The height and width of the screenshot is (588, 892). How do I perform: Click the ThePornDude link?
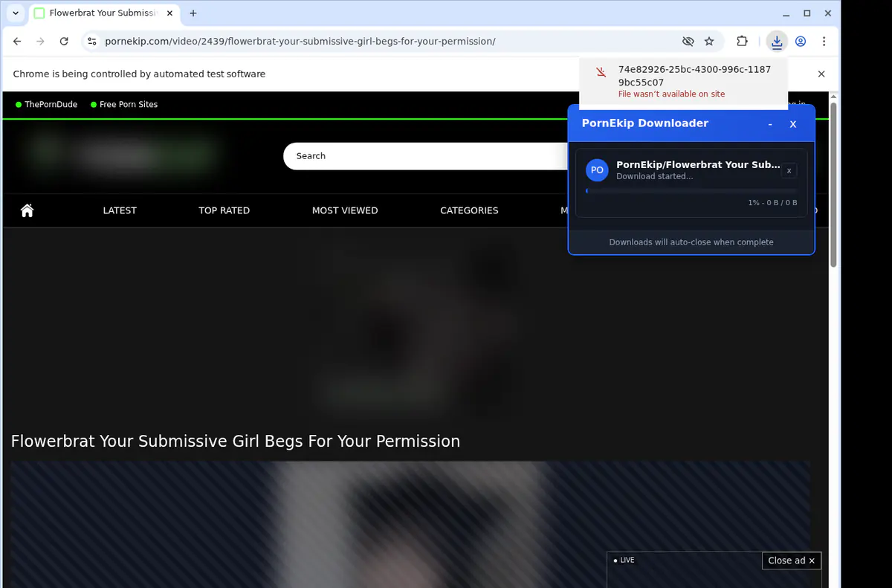point(46,104)
